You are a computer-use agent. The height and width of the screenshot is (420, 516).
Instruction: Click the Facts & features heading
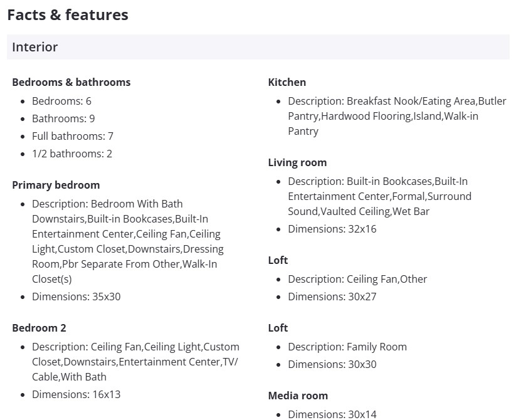point(68,15)
